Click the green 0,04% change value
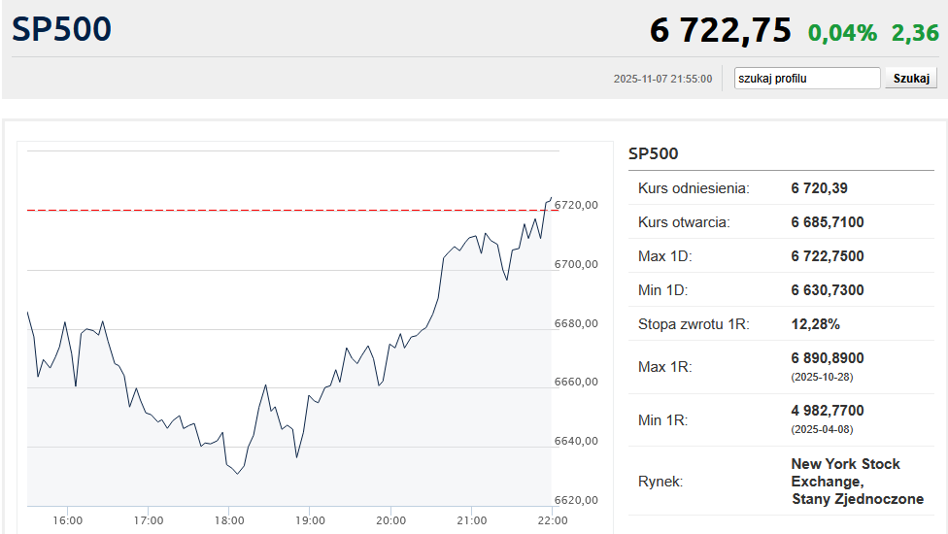The height and width of the screenshot is (534, 948). [842, 33]
